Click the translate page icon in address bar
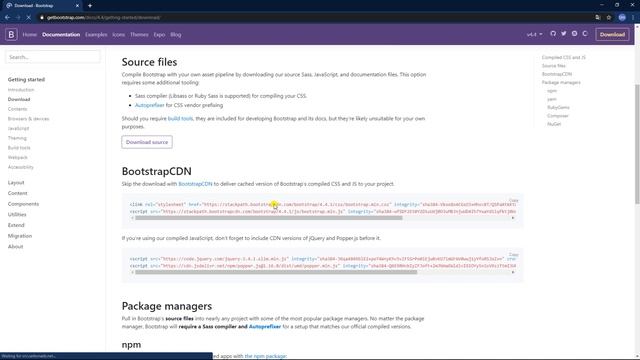Image resolution: width=640 pixels, height=360 pixels. point(598,18)
